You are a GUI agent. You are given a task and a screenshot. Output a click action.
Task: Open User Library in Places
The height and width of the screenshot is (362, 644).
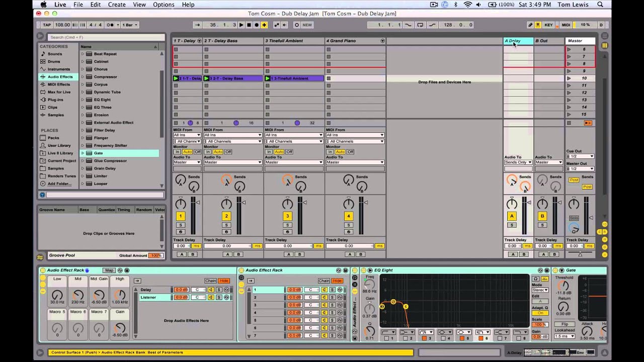click(x=59, y=145)
